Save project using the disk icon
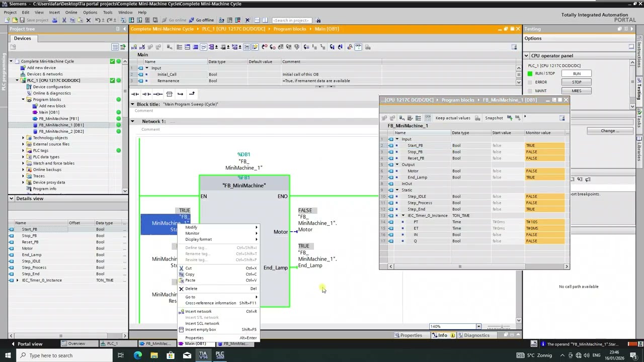 click(x=22, y=20)
